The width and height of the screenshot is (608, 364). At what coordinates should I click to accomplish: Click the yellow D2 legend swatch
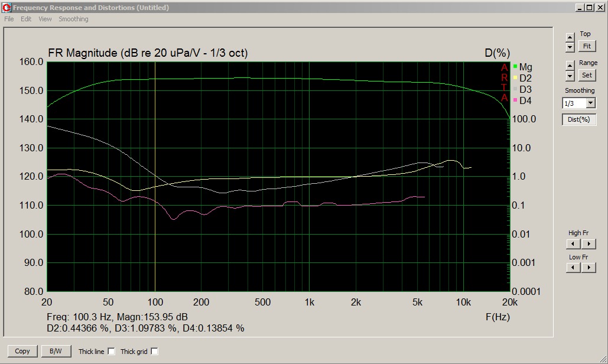515,78
